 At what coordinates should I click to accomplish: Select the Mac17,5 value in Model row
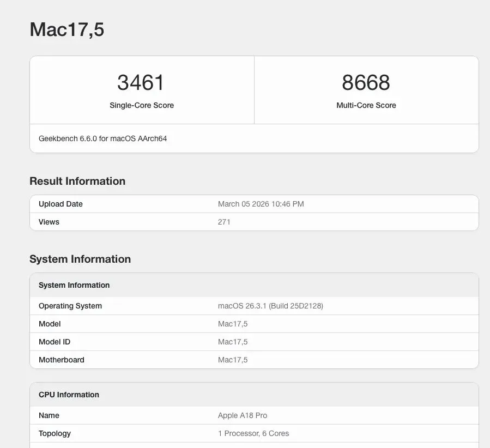[233, 324]
